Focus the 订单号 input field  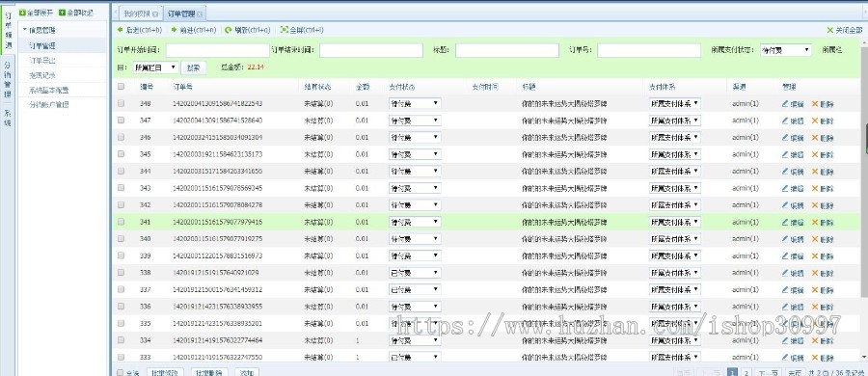pyautogui.click(x=649, y=50)
